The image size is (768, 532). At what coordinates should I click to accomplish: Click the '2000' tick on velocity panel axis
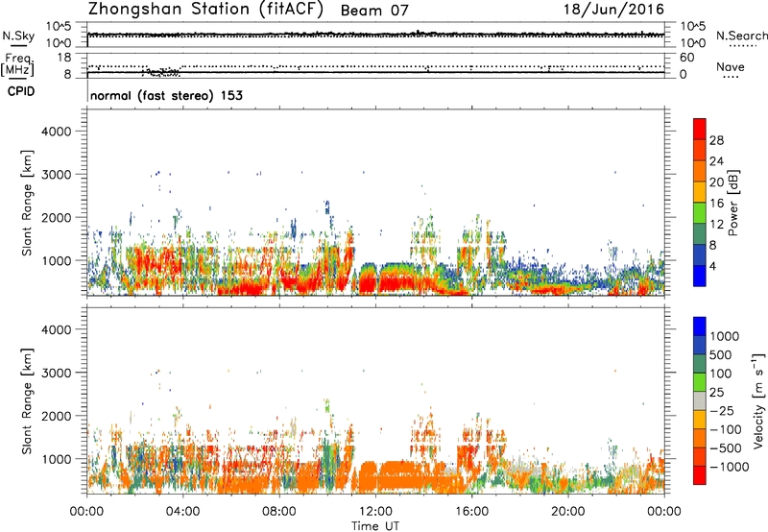56,416
